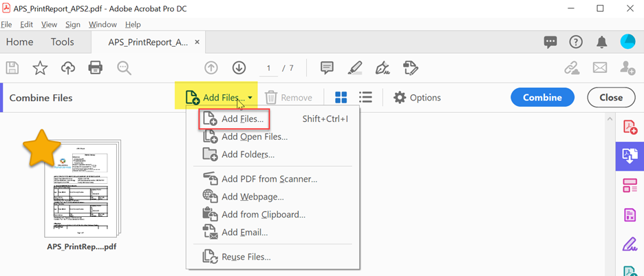Expand the Add Files dropdown arrow
This screenshot has height=276, width=644.
coord(250,98)
